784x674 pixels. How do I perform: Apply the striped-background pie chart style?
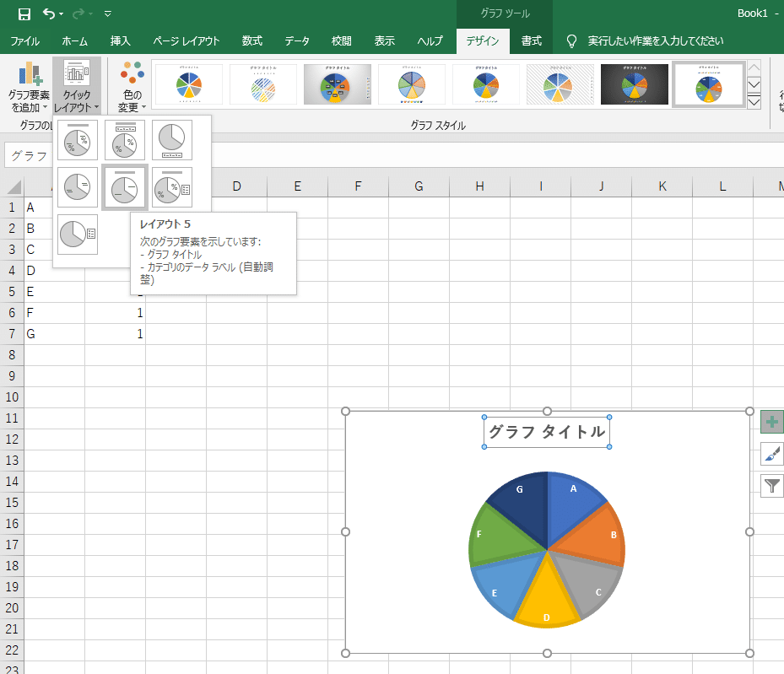560,84
